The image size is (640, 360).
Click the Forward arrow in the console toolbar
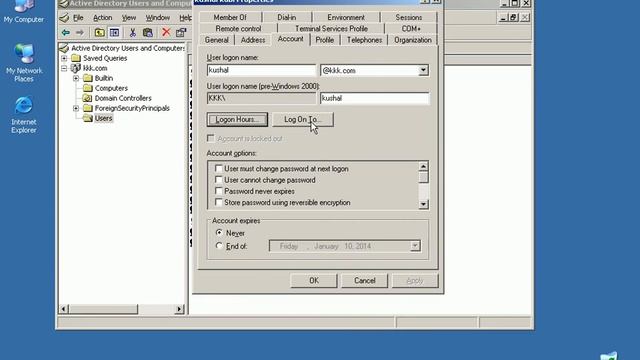[80, 32]
